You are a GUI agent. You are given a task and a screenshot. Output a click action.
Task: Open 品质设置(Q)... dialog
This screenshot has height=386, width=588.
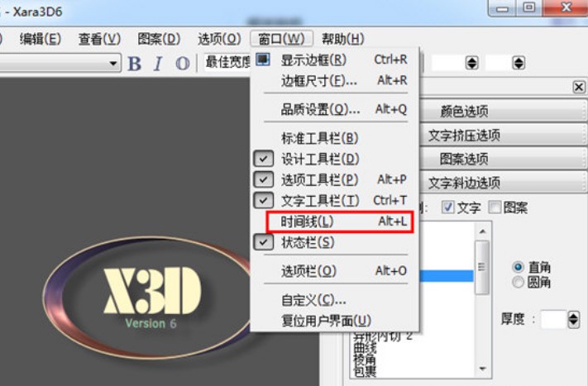(x=334, y=109)
